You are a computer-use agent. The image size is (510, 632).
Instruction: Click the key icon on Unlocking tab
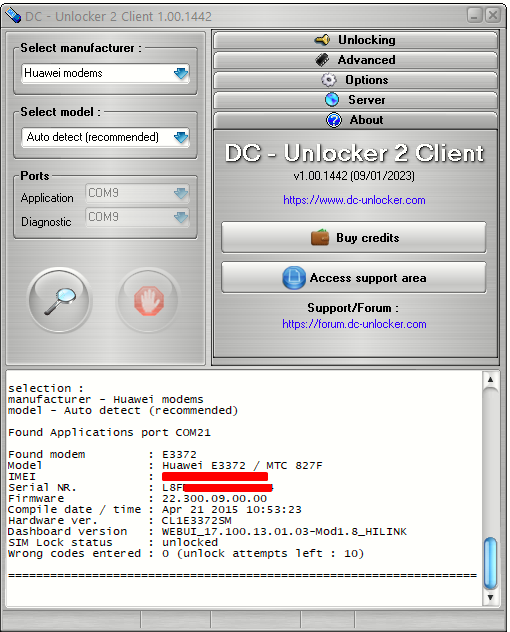(x=322, y=40)
